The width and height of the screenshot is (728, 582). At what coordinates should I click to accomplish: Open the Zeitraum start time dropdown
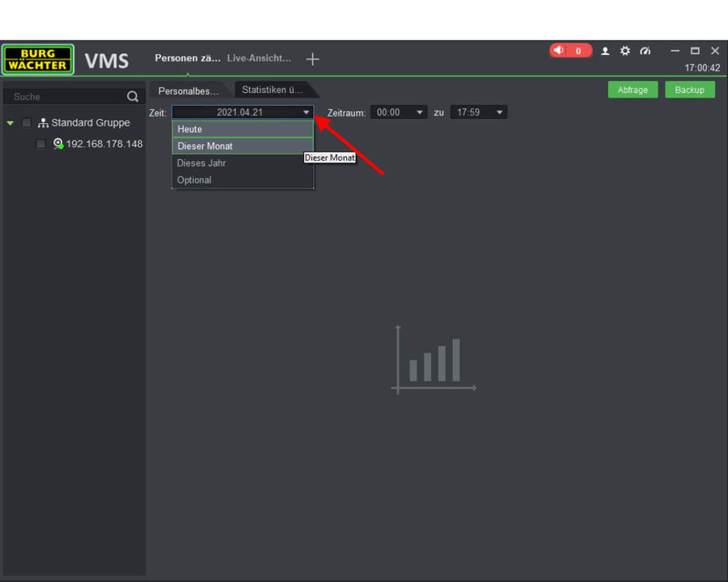(x=399, y=112)
